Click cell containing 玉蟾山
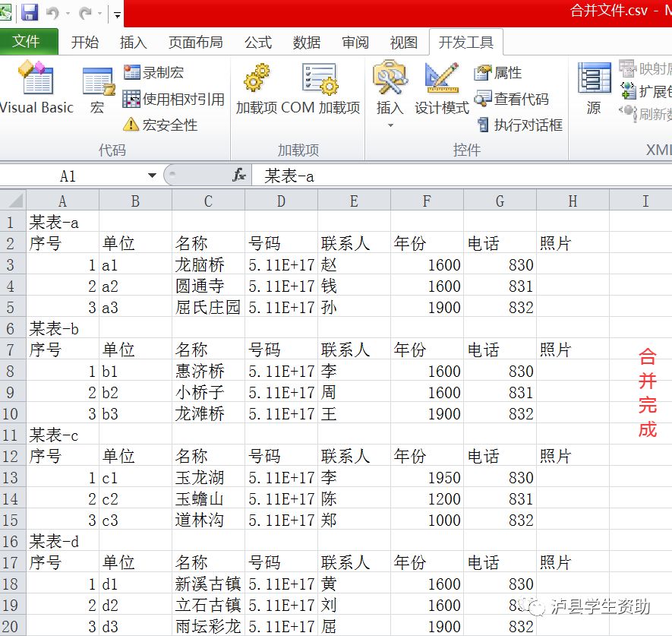The width and height of the screenshot is (672, 636). 208,498
